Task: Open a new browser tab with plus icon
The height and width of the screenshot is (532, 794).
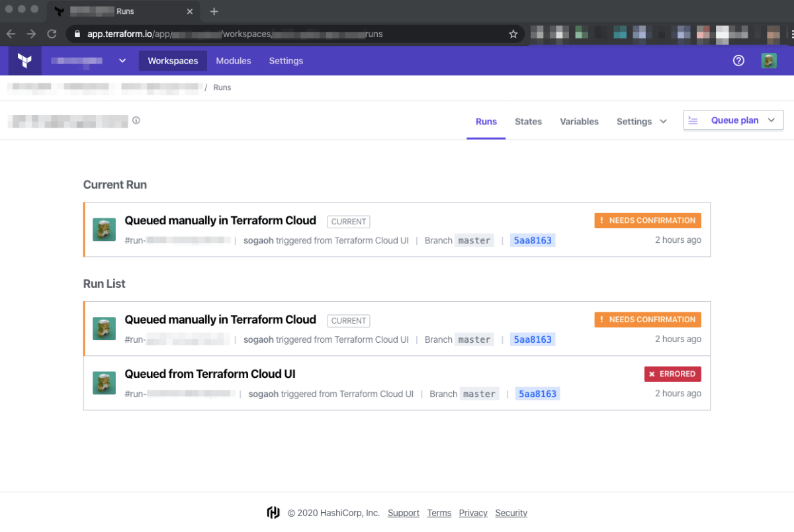Action: [x=214, y=11]
